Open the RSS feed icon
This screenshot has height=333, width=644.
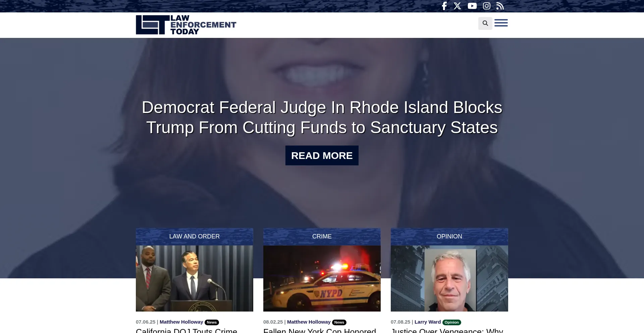[x=500, y=6]
